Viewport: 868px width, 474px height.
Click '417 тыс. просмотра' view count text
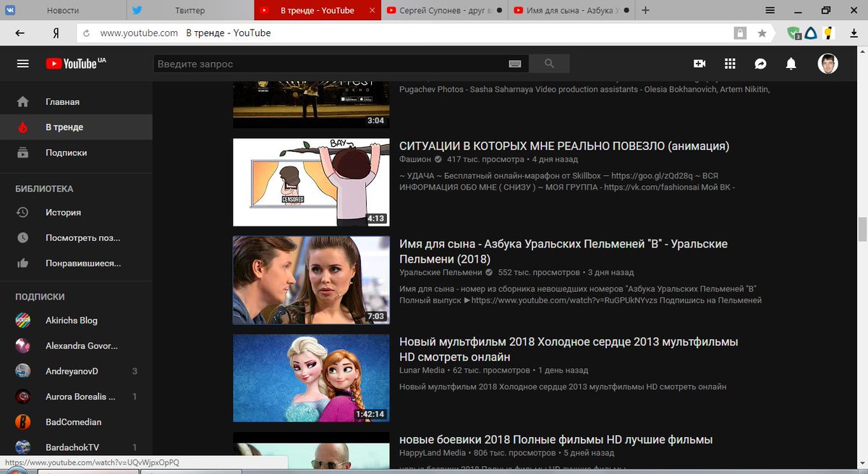click(x=485, y=159)
